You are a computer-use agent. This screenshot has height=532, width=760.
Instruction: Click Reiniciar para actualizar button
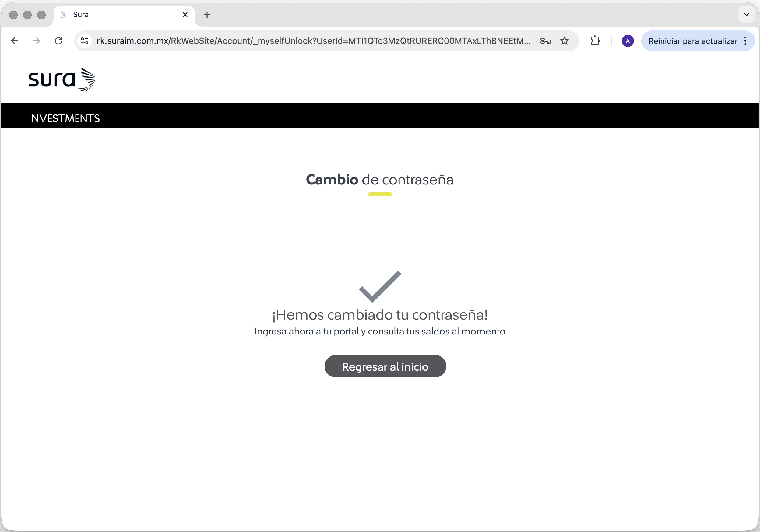pos(692,41)
